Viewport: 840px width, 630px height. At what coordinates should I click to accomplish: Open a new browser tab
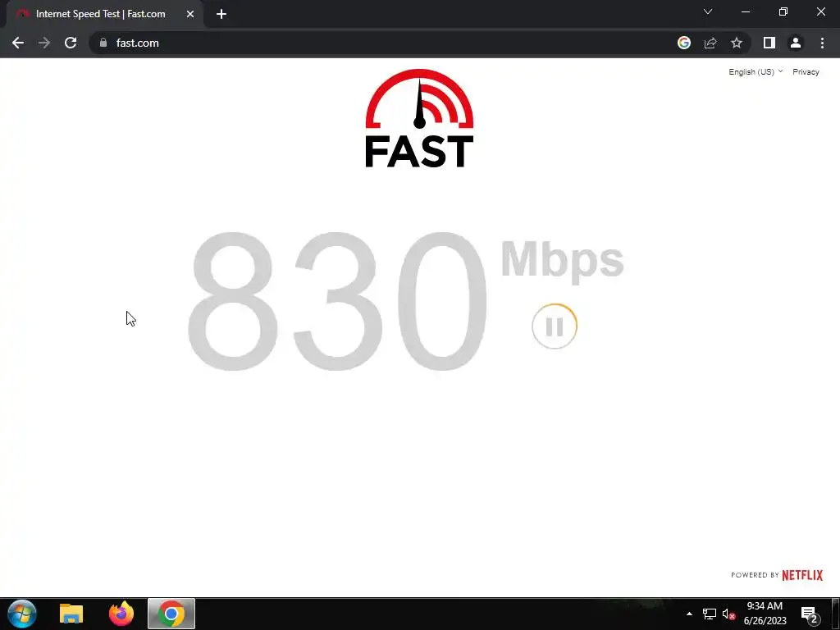(x=221, y=14)
